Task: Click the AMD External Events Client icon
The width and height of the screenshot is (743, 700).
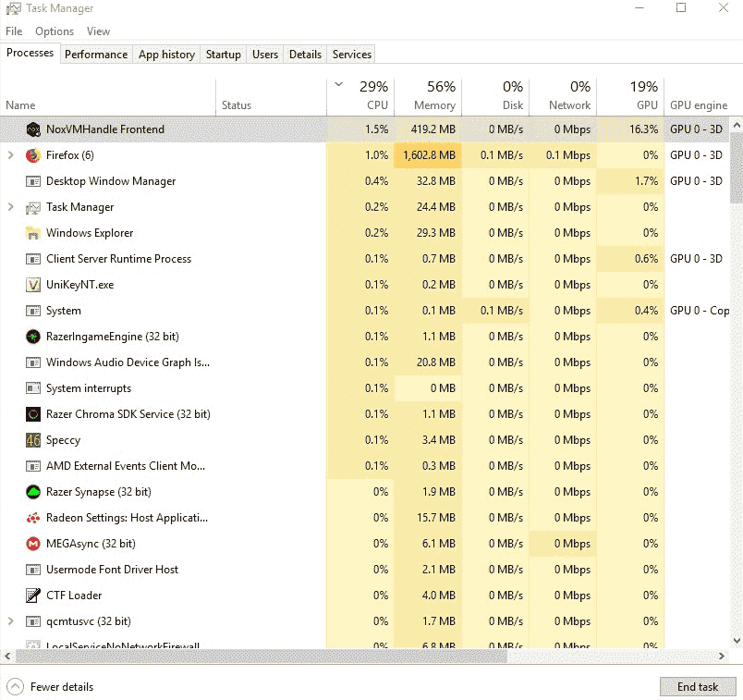Action: coord(33,466)
